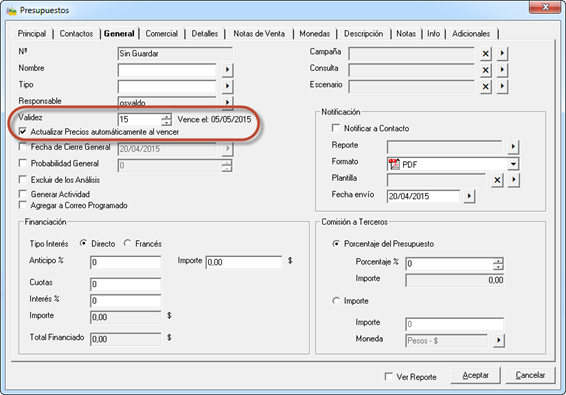This screenshot has width=566, height=395.
Task: Select the Importe commission radio option
Action: (x=336, y=300)
